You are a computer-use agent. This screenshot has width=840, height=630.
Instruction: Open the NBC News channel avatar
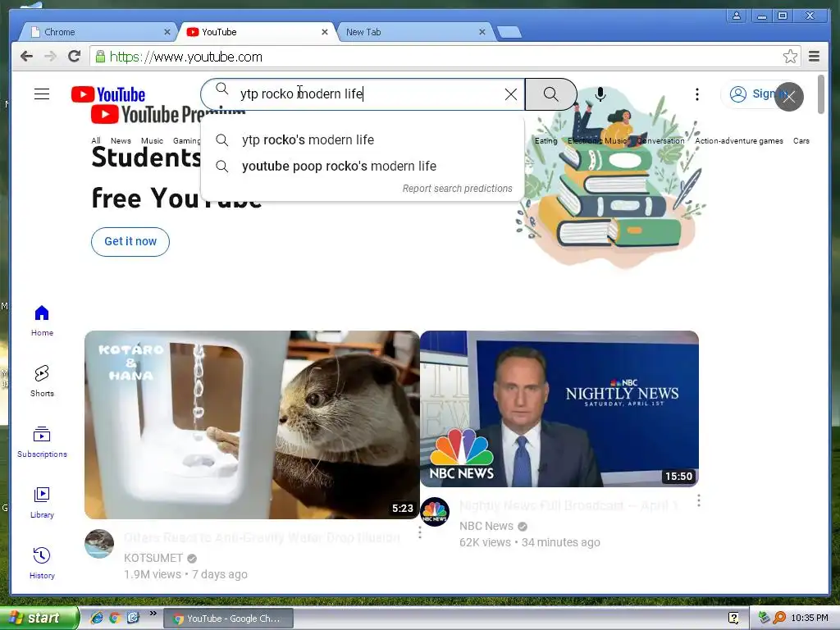pos(435,512)
